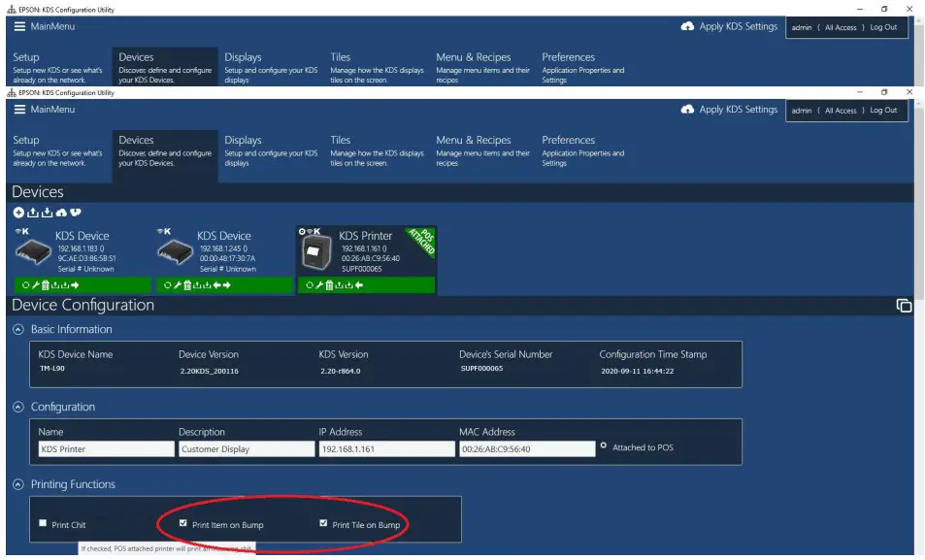Click the Device Version value 2.20KDS_200116
The height and width of the screenshot is (560, 925).
[209, 371]
